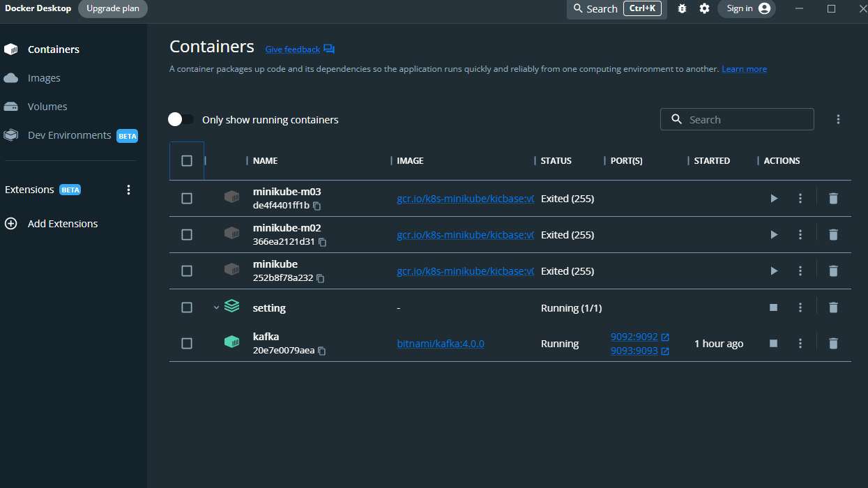
Task: Click the kafka container cube icon
Action: click(231, 342)
